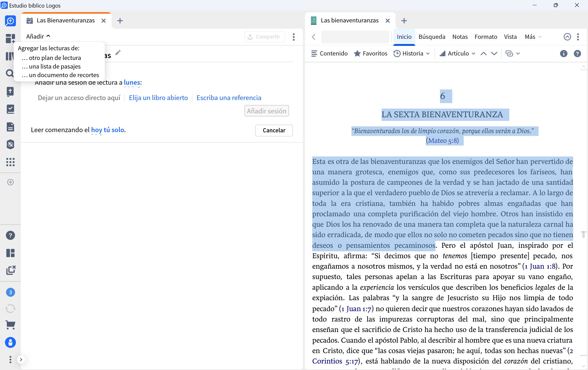Open the Logos home icon in sidebar
Viewport: 588px width, 370px height.
[x=10, y=21]
